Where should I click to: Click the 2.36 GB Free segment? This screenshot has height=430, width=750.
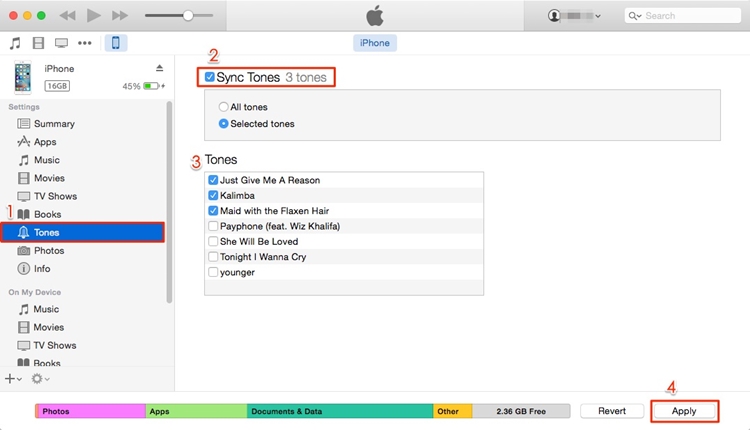[x=521, y=411]
